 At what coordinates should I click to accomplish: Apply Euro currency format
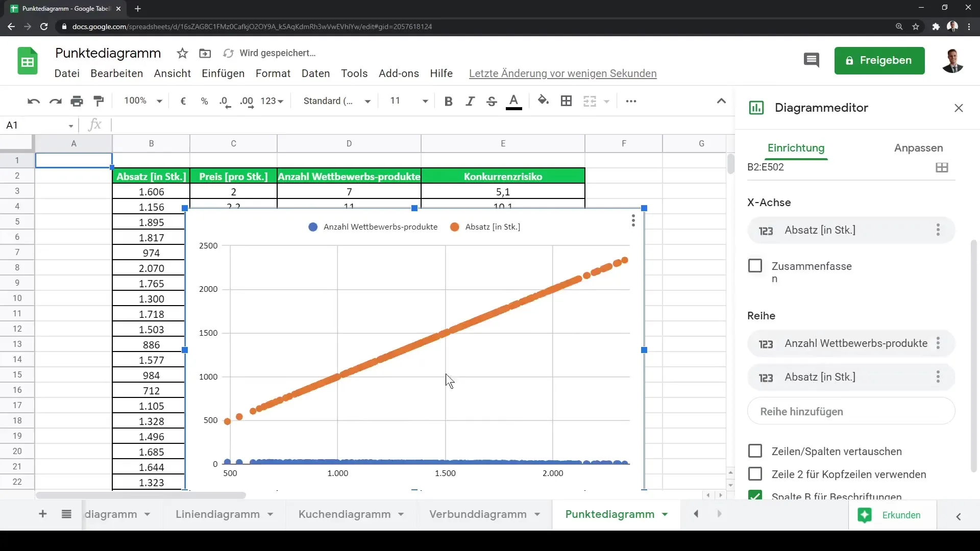pyautogui.click(x=183, y=101)
